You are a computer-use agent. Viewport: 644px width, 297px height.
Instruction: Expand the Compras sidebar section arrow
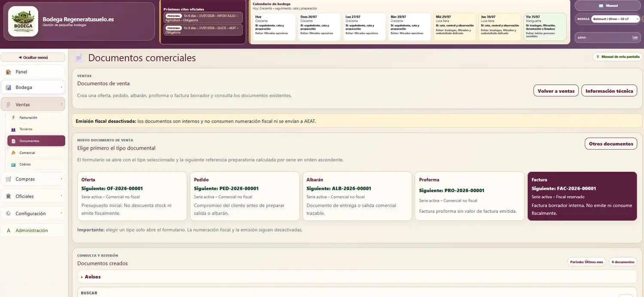(x=61, y=179)
